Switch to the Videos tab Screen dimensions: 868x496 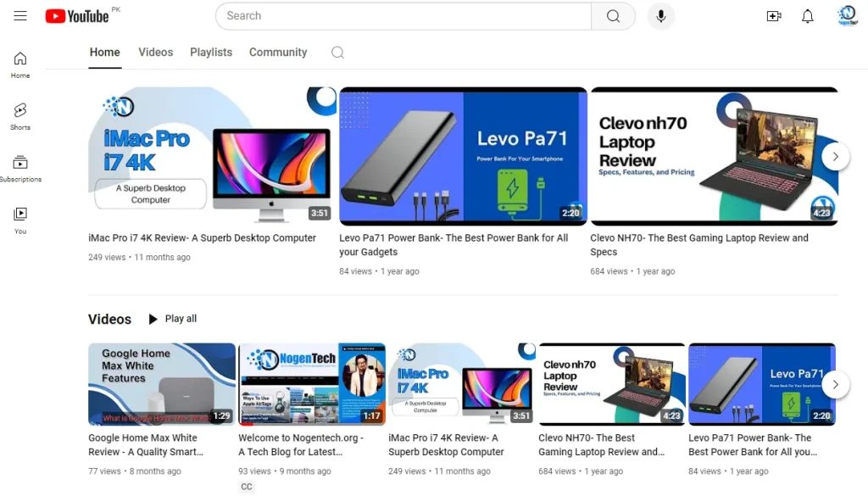point(156,53)
